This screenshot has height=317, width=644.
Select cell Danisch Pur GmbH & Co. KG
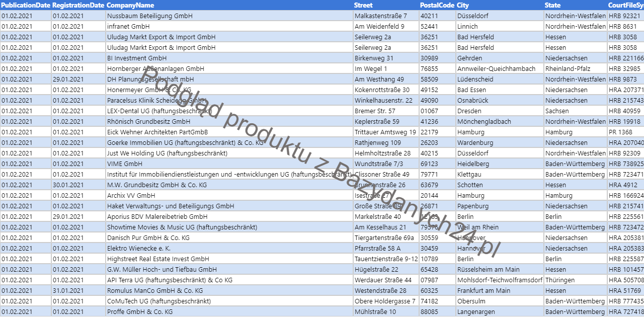pos(229,237)
